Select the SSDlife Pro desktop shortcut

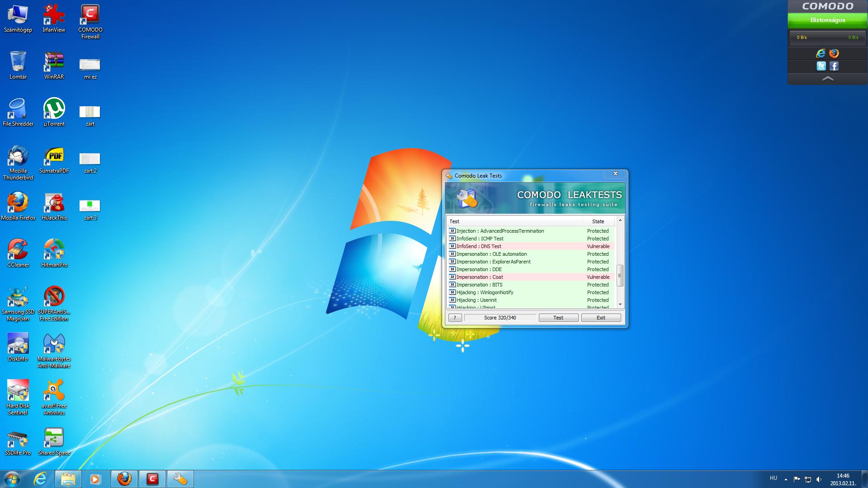(x=18, y=441)
